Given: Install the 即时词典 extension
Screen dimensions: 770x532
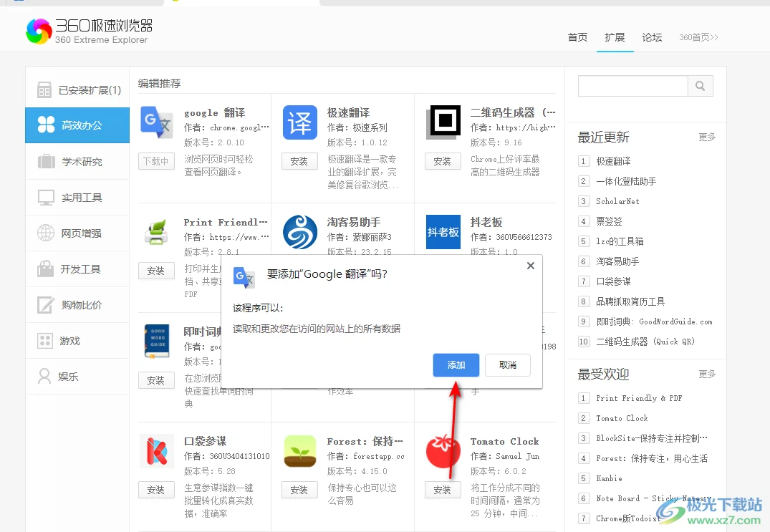Looking at the screenshot, I should click(x=155, y=380).
